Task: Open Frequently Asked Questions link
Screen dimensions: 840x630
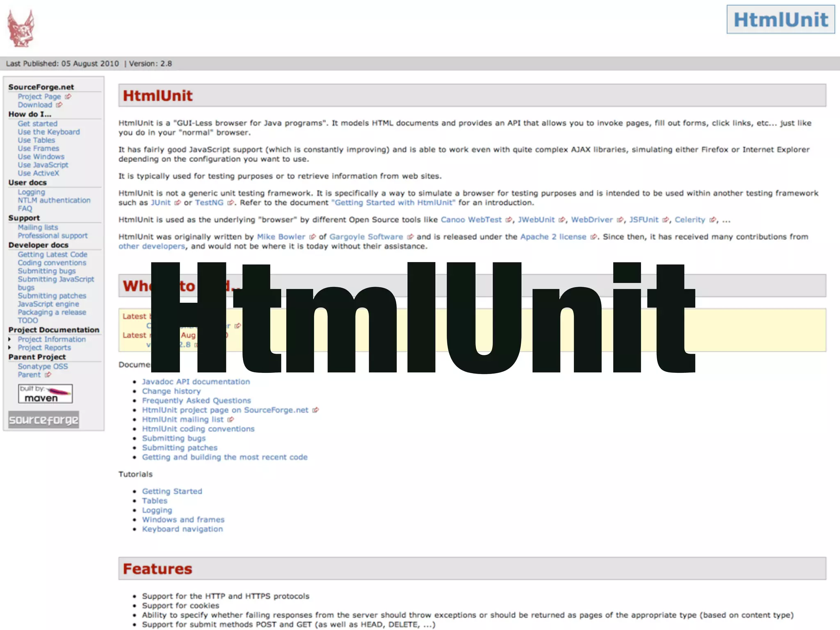Action: pyautogui.click(x=196, y=401)
